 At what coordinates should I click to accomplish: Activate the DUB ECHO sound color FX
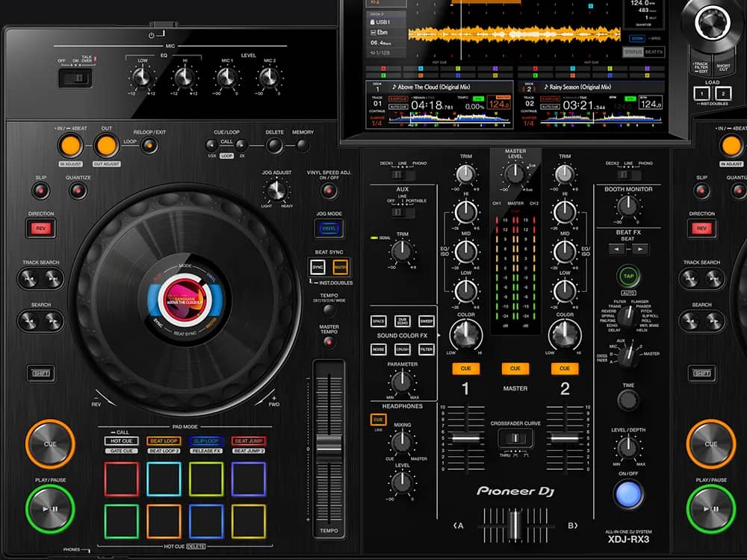[403, 321]
